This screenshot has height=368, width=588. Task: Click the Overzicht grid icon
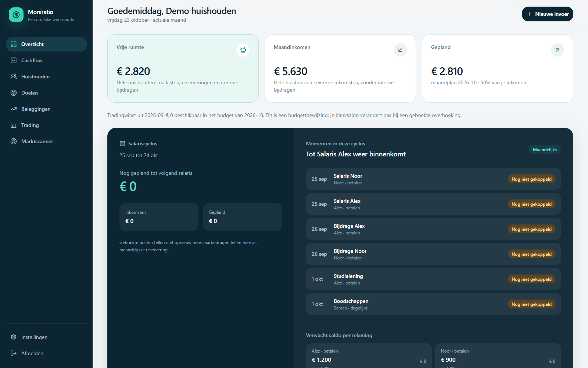coord(14,44)
